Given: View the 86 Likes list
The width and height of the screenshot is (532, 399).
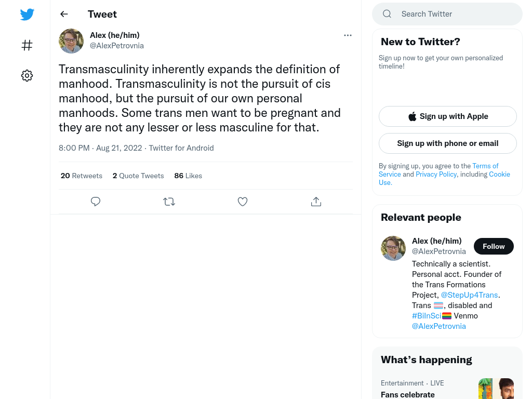Looking at the screenshot, I should coord(188,176).
